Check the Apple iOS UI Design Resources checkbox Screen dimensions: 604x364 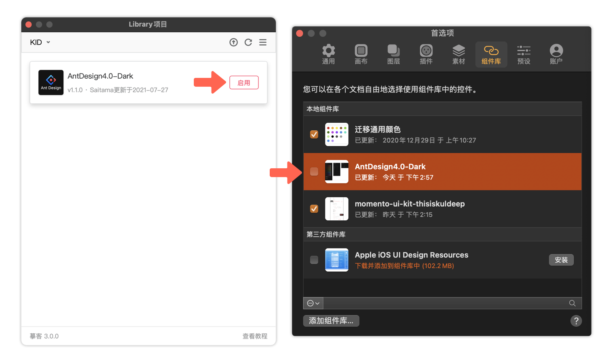pos(314,260)
